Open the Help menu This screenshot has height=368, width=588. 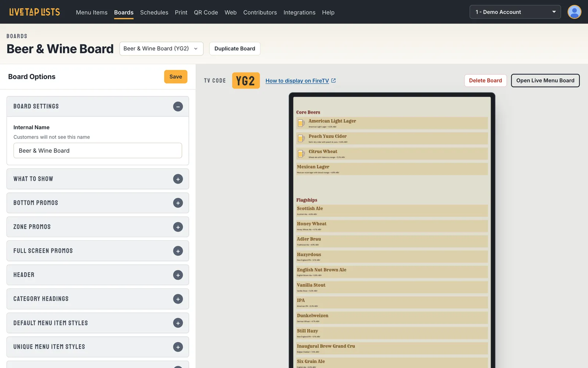(x=328, y=13)
